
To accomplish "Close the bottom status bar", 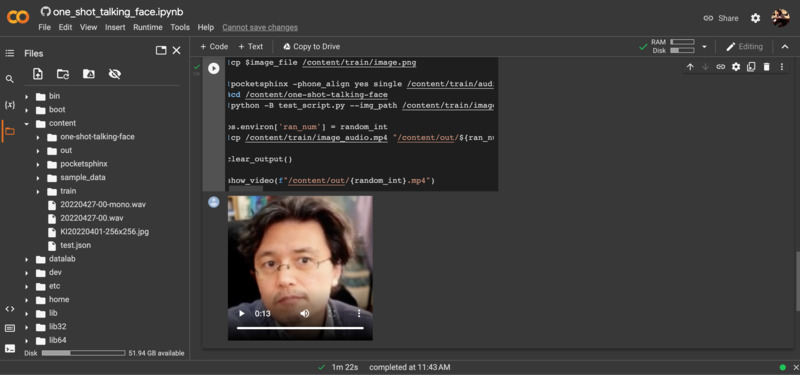I will tap(795, 367).
